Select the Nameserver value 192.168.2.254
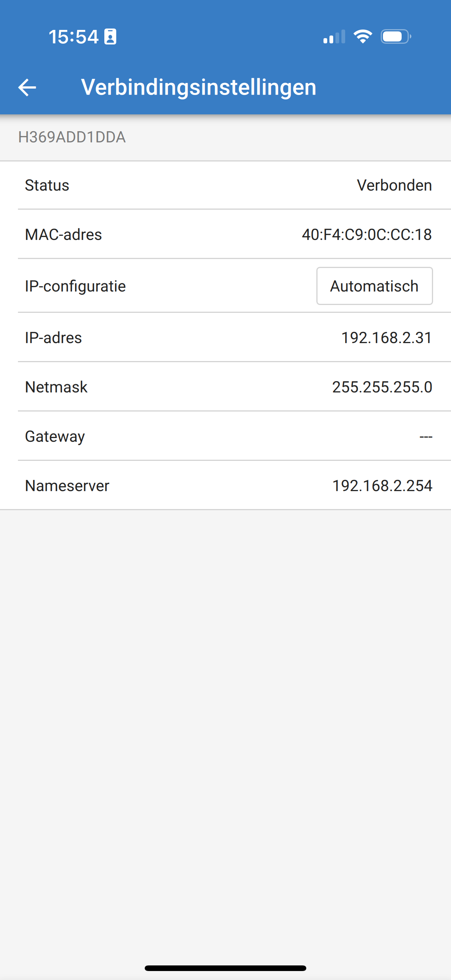This screenshot has width=451, height=980. (x=382, y=486)
